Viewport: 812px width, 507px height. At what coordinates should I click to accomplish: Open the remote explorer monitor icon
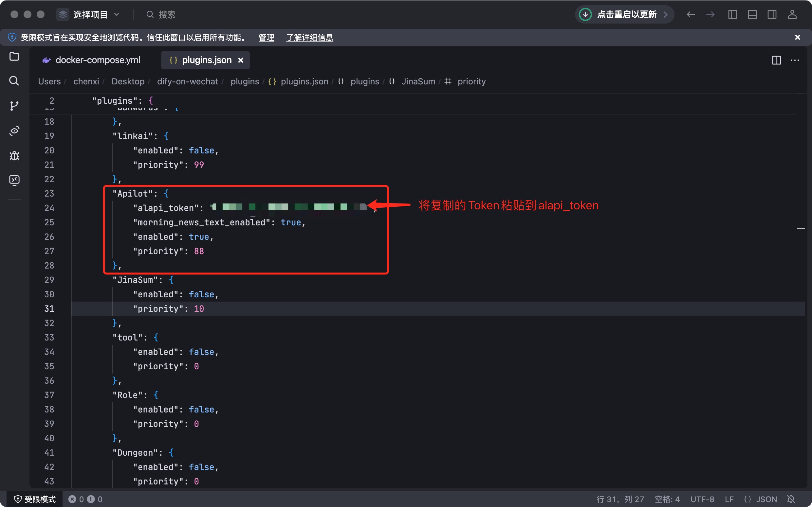click(14, 181)
